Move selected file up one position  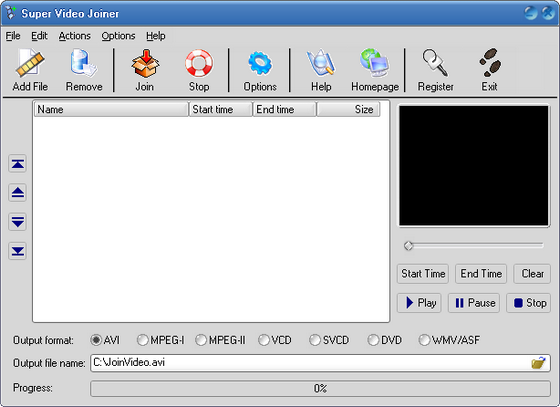pyautogui.click(x=18, y=193)
